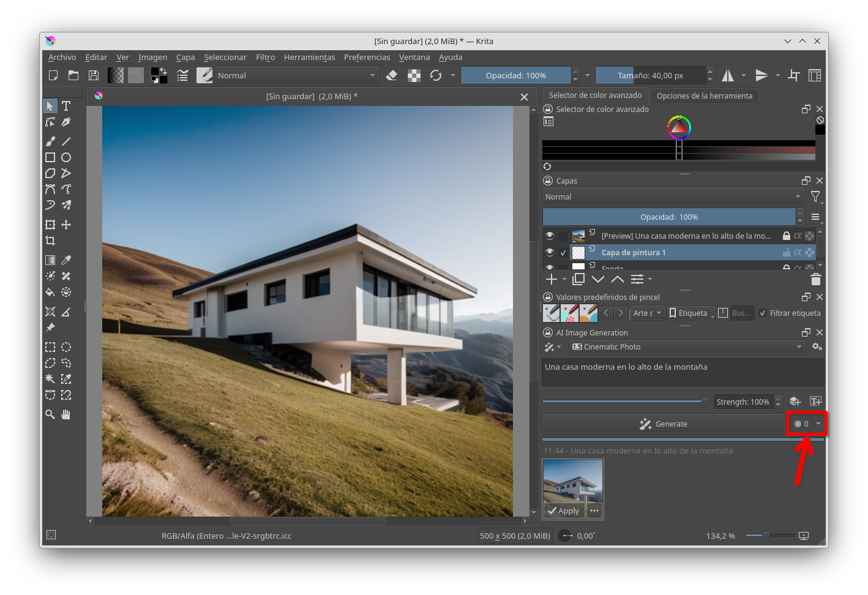
Task: Open the layer blending mode dropdown in Capas
Action: 673,196
